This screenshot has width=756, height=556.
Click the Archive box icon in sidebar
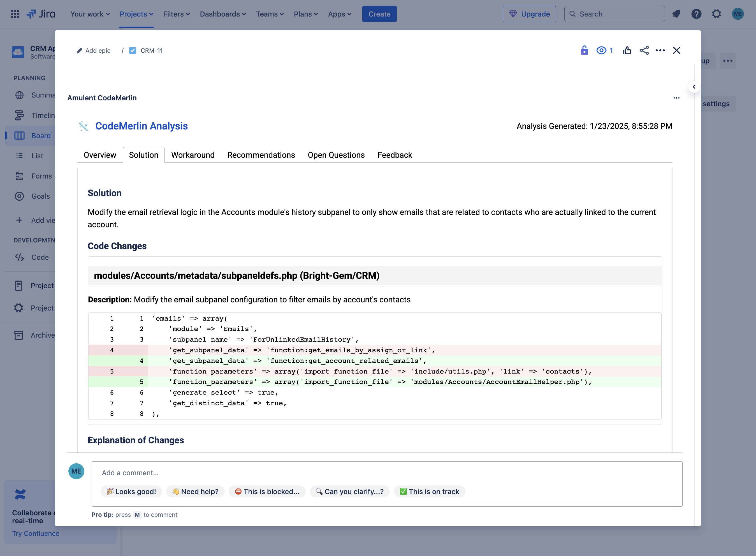point(19,335)
